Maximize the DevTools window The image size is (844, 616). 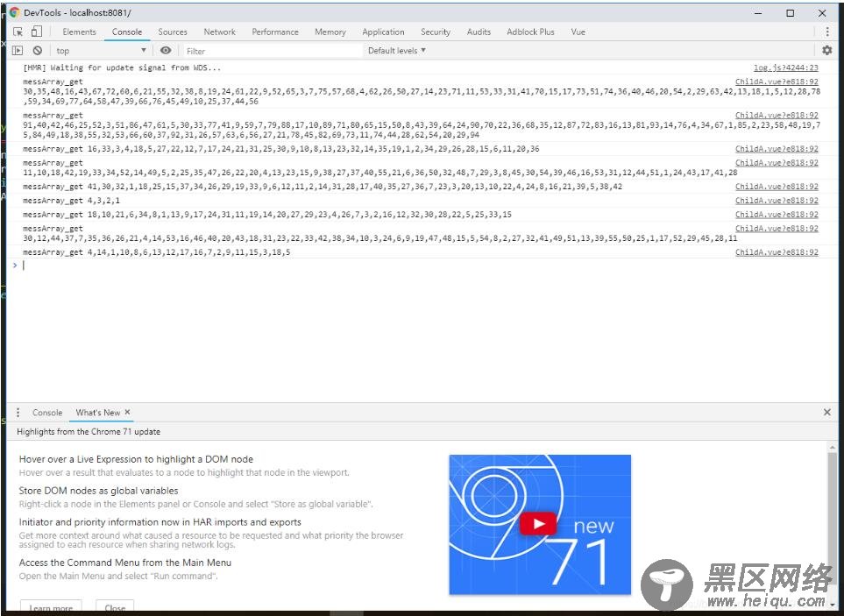[791, 13]
